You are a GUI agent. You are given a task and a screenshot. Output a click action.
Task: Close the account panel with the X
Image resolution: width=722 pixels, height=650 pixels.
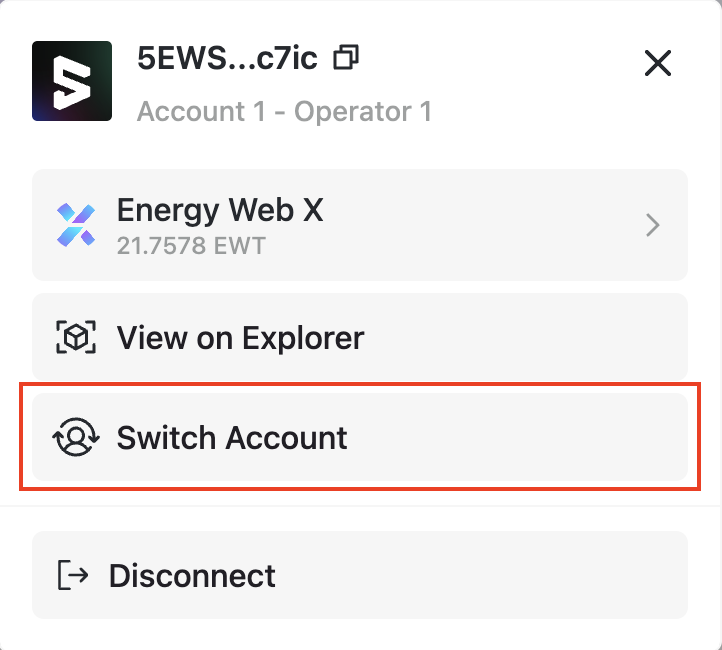657,64
